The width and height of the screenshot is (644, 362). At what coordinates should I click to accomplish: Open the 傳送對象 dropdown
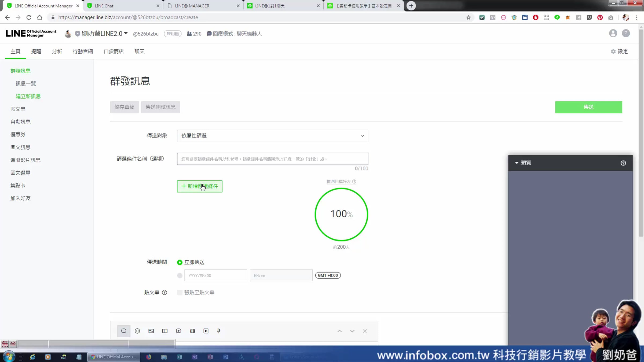coord(272,136)
